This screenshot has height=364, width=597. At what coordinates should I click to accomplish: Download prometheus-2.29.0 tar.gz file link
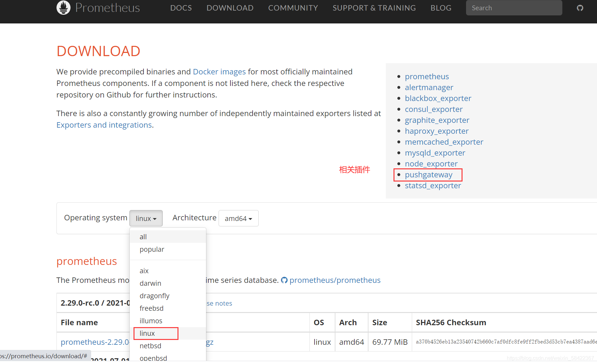pos(95,342)
